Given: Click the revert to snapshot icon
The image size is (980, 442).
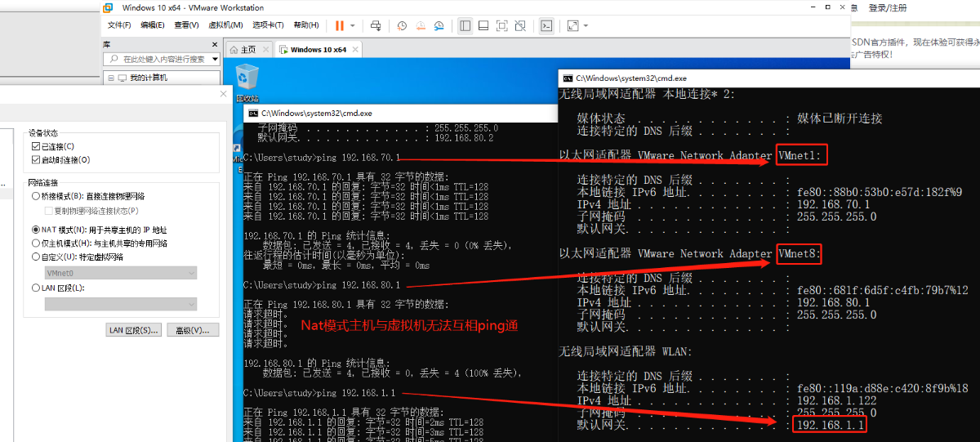Looking at the screenshot, I should pos(421,25).
